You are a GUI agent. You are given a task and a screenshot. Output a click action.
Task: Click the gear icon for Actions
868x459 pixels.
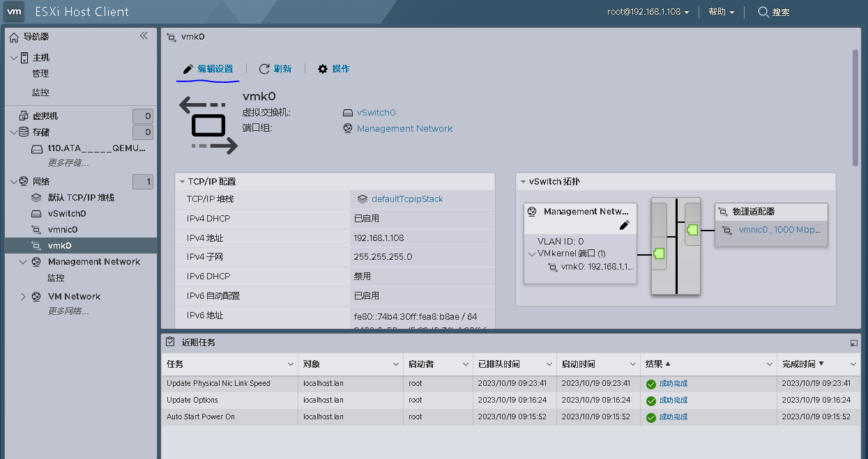click(x=322, y=69)
